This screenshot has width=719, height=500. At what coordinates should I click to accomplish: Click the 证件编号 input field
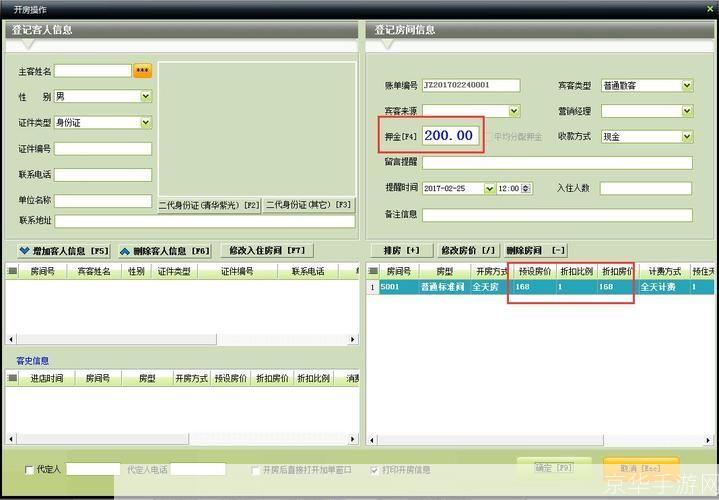[x=103, y=149]
